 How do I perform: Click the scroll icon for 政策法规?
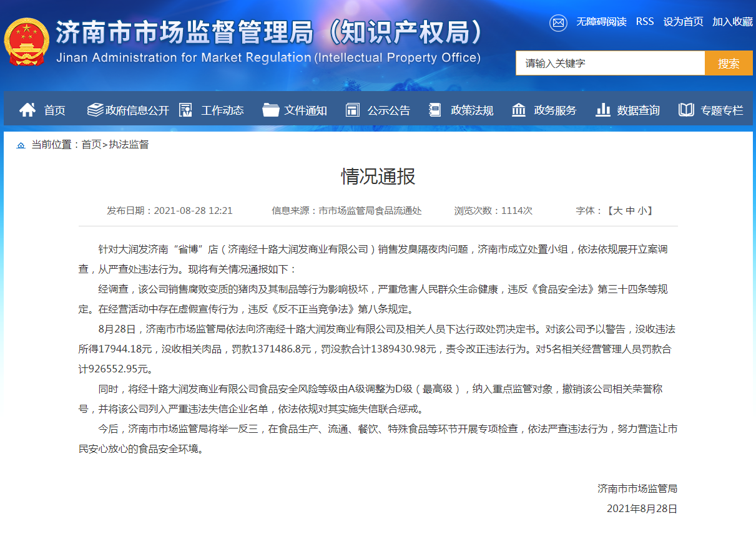[x=435, y=110]
